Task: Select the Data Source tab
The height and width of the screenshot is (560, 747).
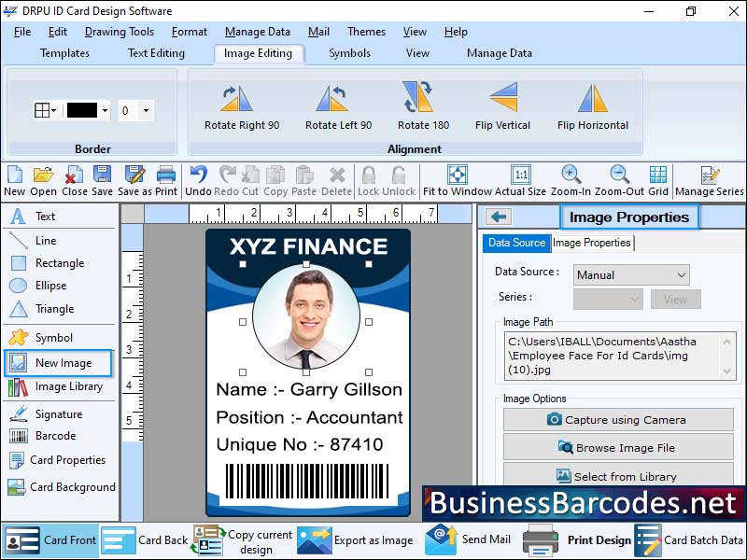Action: click(517, 243)
